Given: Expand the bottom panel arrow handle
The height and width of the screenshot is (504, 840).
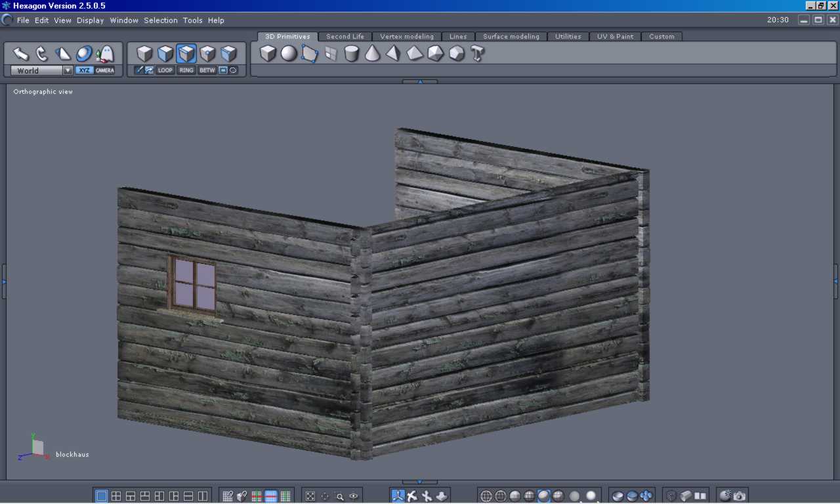Looking at the screenshot, I should pyautogui.click(x=420, y=482).
